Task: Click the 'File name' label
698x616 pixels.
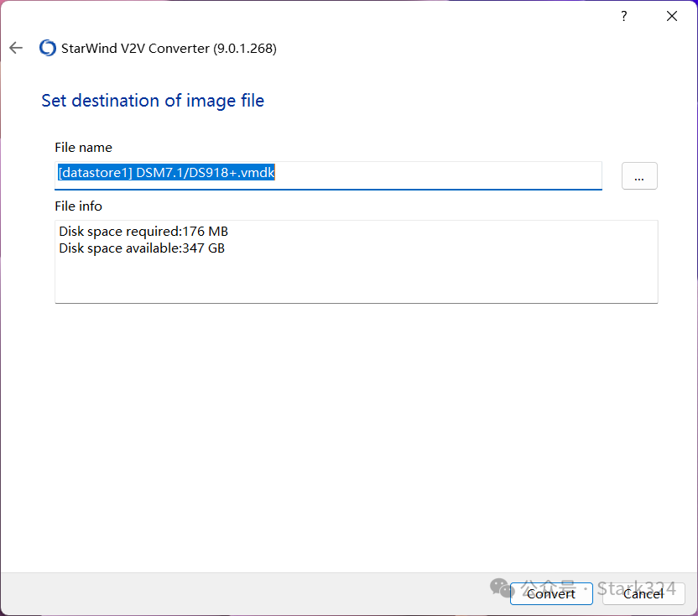Action: (x=83, y=148)
